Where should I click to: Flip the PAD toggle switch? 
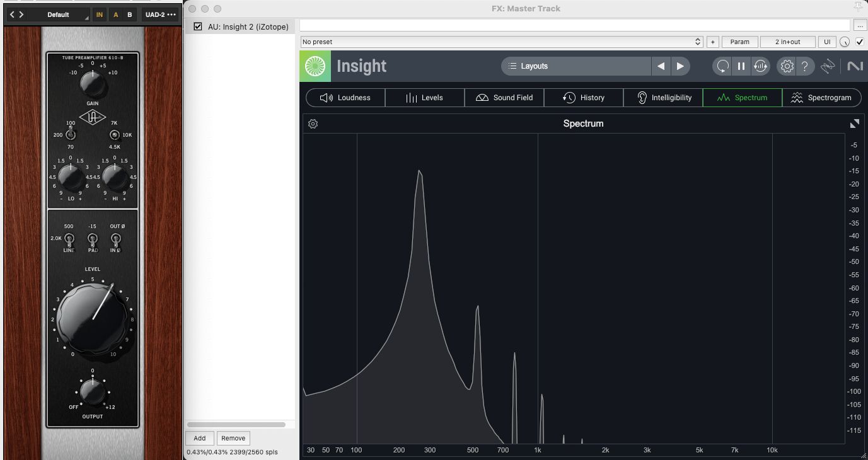[92, 239]
